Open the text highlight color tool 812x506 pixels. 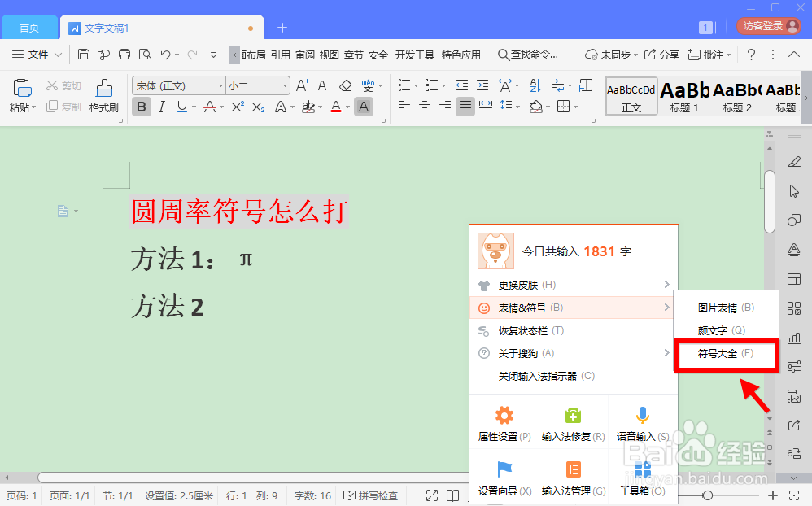(x=309, y=107)
